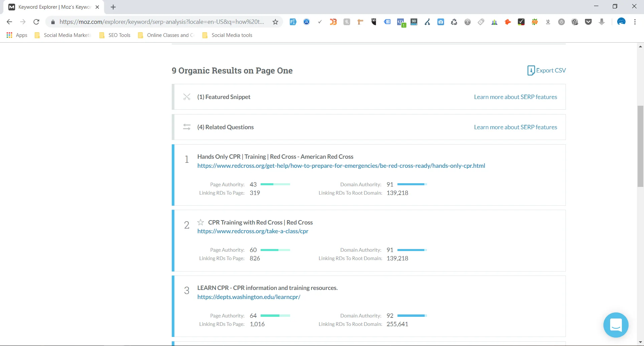Open the SEO Tools bookmarks folder
The width and height of the screenshot is (644, 346).
119,35
